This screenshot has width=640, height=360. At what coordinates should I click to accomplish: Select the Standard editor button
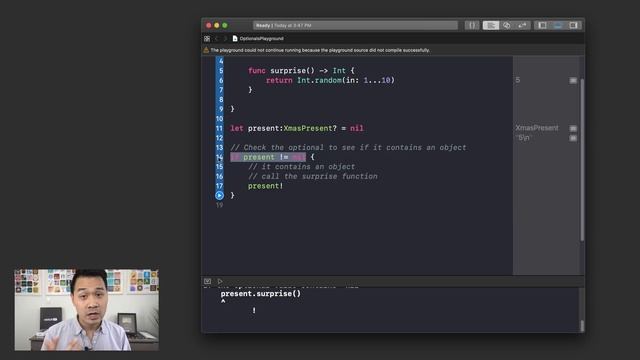coord(491,25)
